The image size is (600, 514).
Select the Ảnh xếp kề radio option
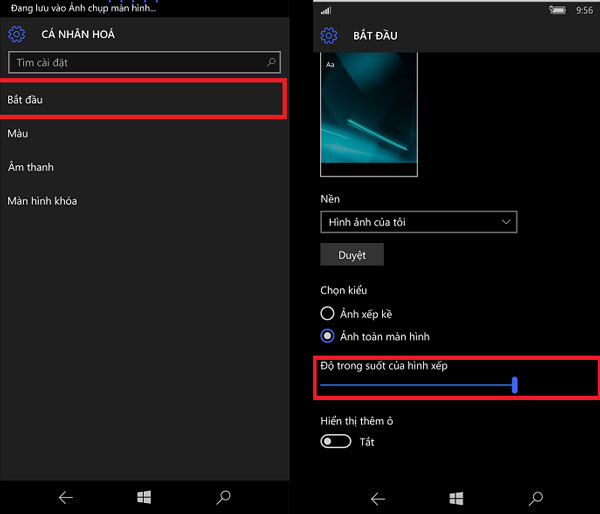[327, 314]
